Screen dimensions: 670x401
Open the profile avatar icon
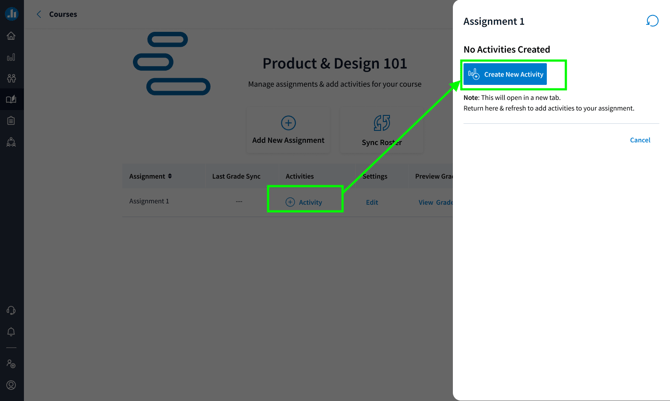pos(11,385)
